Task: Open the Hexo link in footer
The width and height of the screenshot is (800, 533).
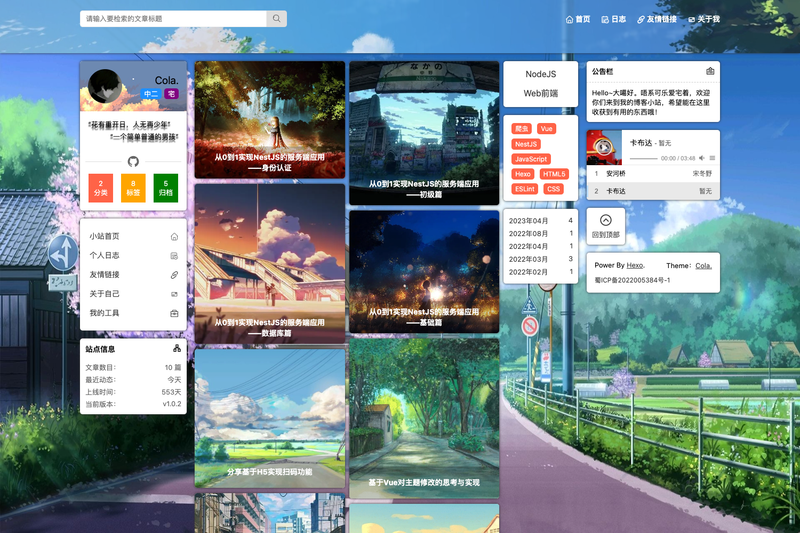Action: coord(635,265)
